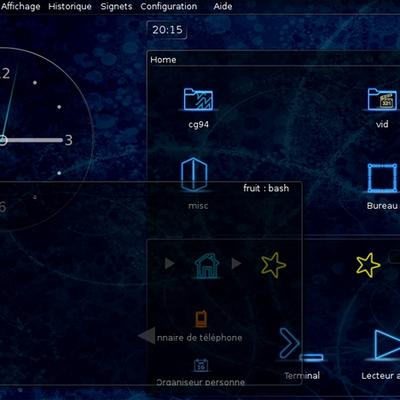Open the Aide menu
400x400 pixels.
pyautogui.click(x=223, y=6)
